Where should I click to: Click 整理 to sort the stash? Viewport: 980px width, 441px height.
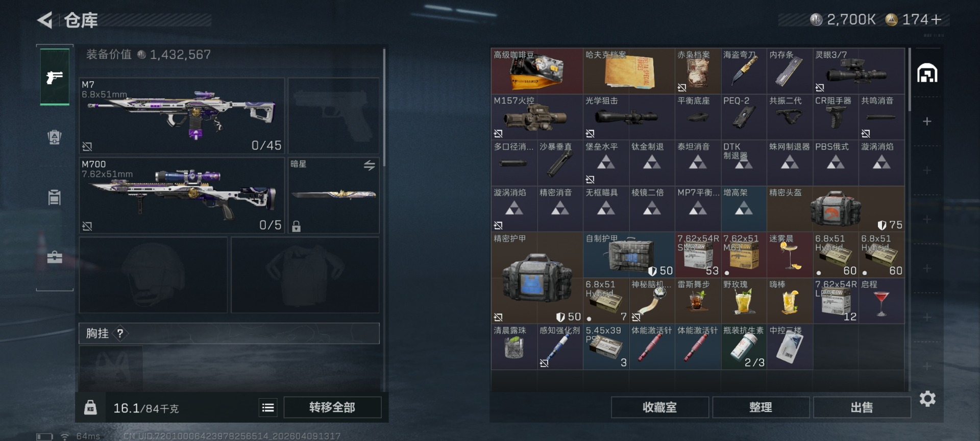tap(761, 407)
